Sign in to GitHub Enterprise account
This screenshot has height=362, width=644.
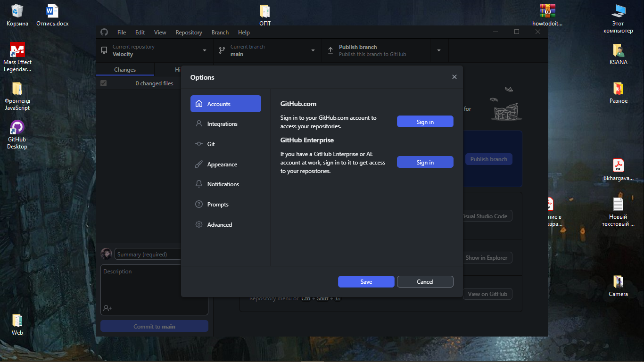[425, 162]
